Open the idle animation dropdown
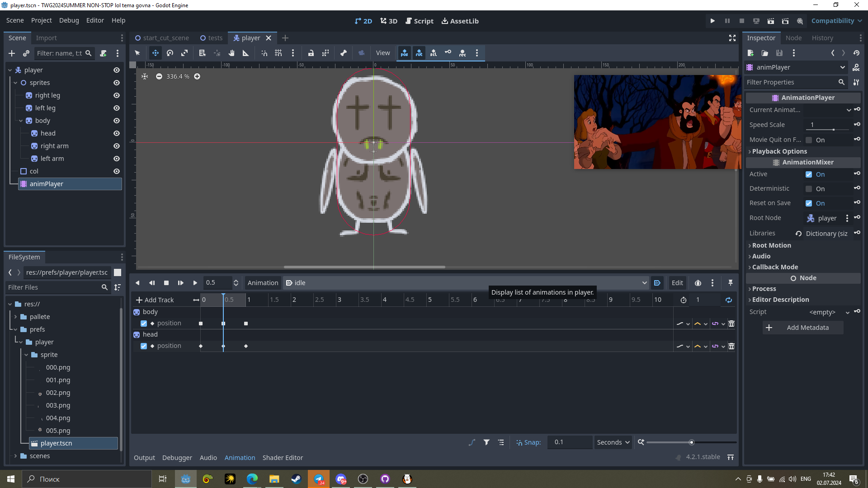Image resolution: width=868 pixels, height=488 pixels. coord(466,283)
